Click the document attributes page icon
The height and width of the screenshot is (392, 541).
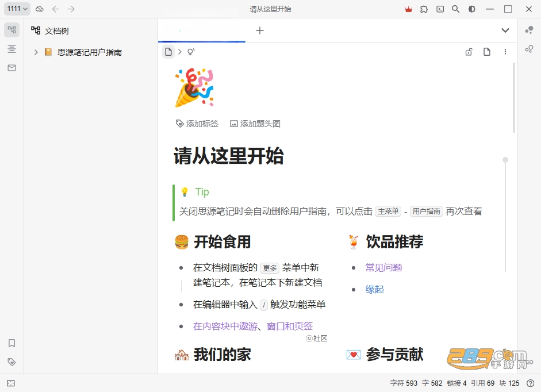[487, 52]
